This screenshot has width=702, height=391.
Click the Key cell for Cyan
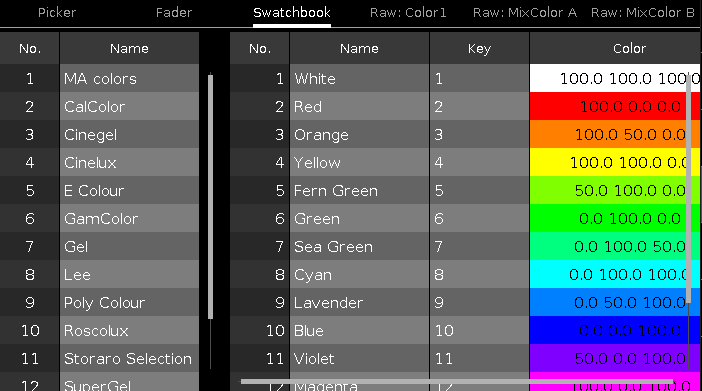coord(479,275)
